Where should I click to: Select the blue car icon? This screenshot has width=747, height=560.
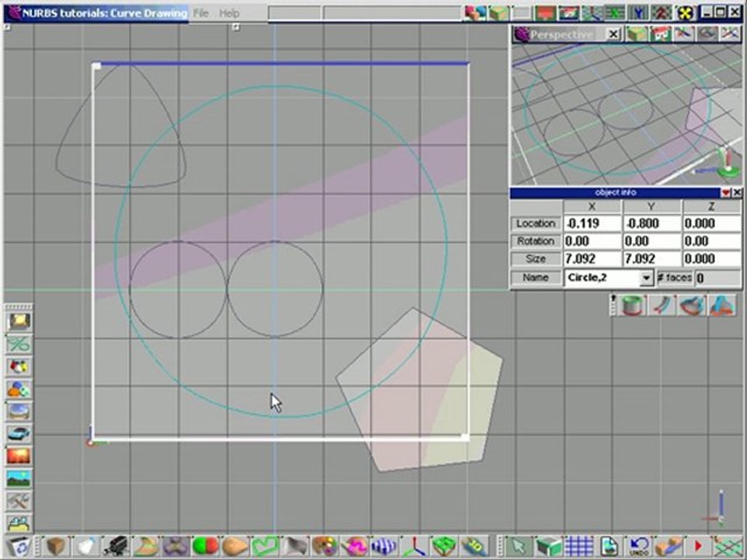19,434
